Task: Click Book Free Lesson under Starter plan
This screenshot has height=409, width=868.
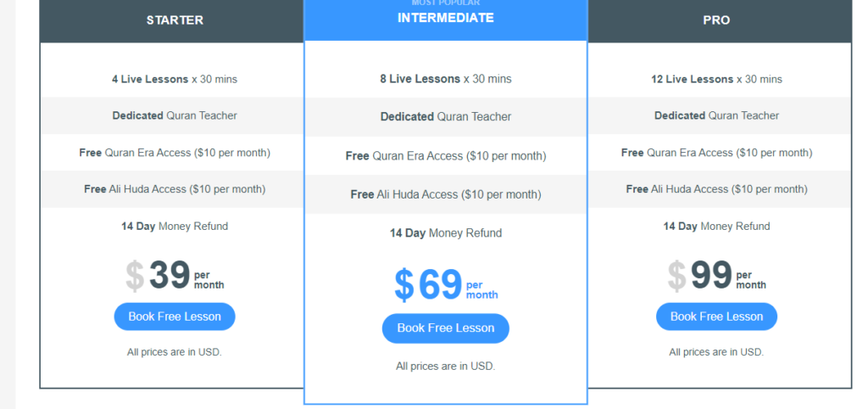Action: pos(175,317)
